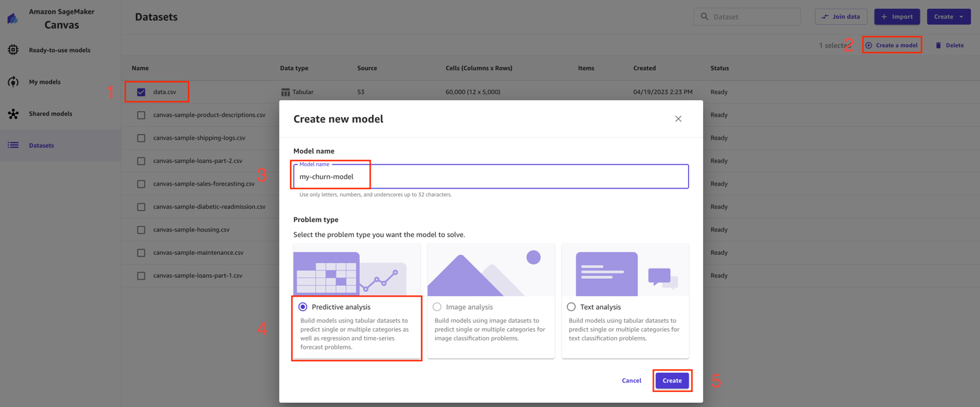Click Create a model button
This screenshot has width=980, height=407.
click(x=892, y=45)
